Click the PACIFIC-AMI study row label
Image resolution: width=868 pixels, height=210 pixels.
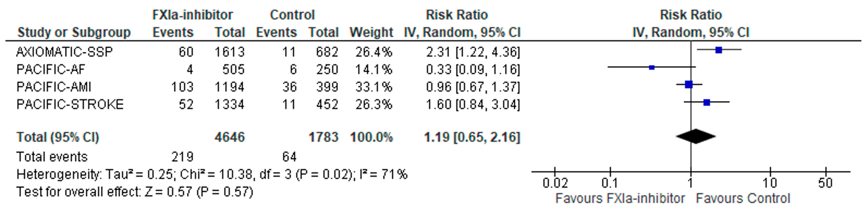coord(54,87)
